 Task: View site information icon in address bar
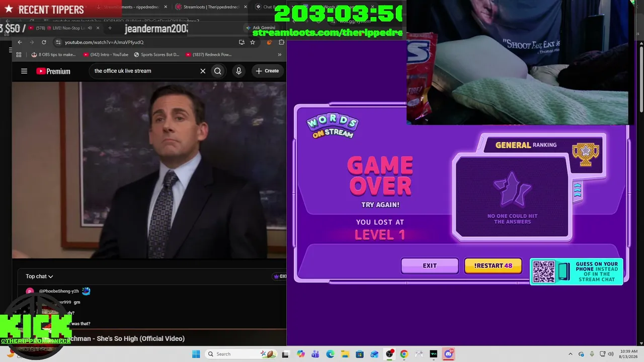(x=58, y=42)
